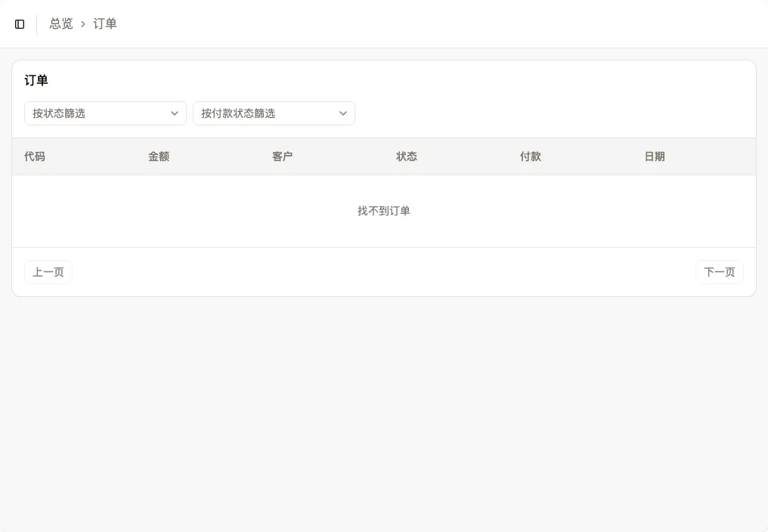Click the 付款 column header
Image resolution: width=768 pixels, height=532 pixels.
531,156
